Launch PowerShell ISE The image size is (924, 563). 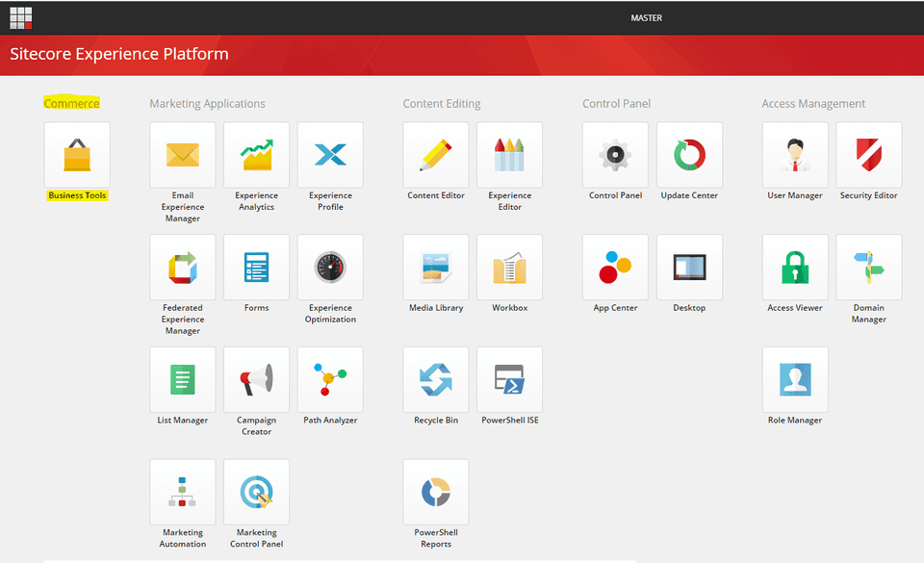point(510,380)
